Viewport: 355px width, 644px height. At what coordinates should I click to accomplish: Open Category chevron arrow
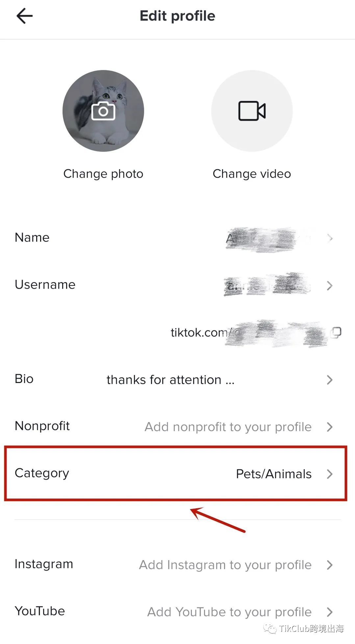(330, 474)
